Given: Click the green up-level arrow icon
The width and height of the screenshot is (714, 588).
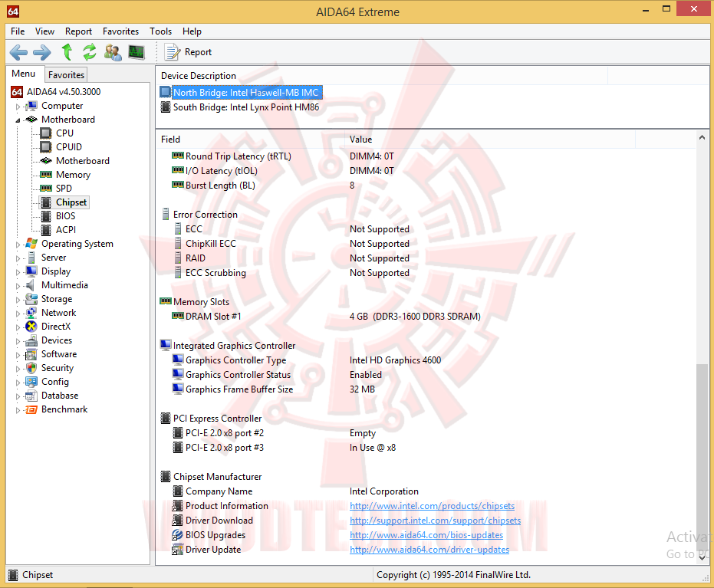Looking at the screenshot, I should coord(67,52).
